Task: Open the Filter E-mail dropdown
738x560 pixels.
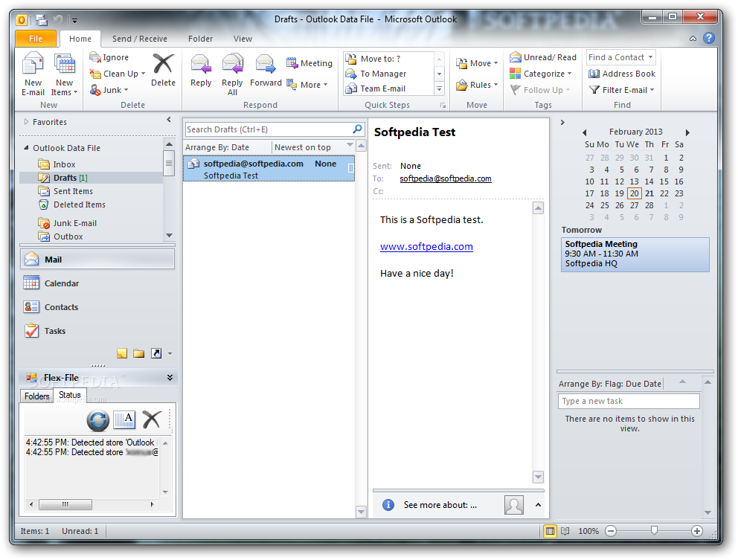Action: (622, 90)
